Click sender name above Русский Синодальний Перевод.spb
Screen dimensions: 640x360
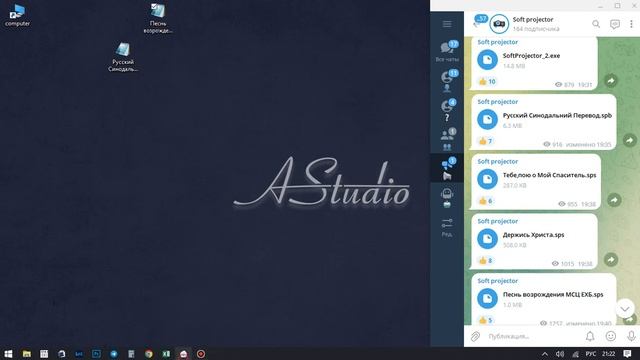pos(498,102)
